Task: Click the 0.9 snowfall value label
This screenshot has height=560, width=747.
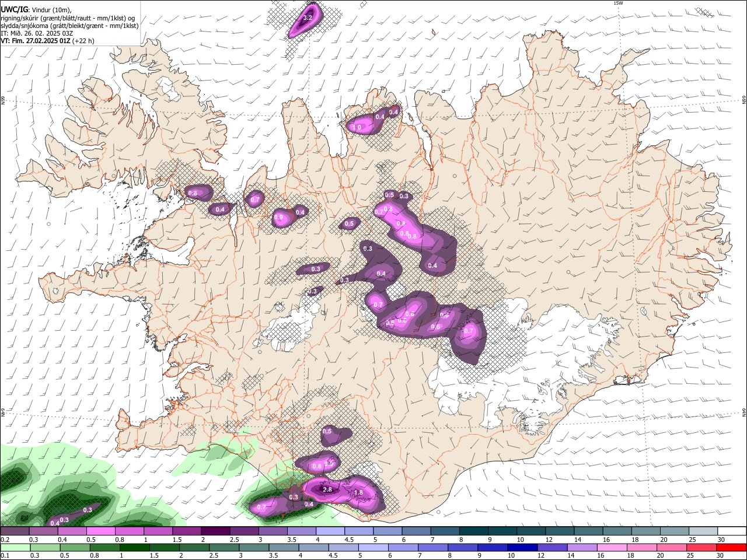Action: [278, 217]
